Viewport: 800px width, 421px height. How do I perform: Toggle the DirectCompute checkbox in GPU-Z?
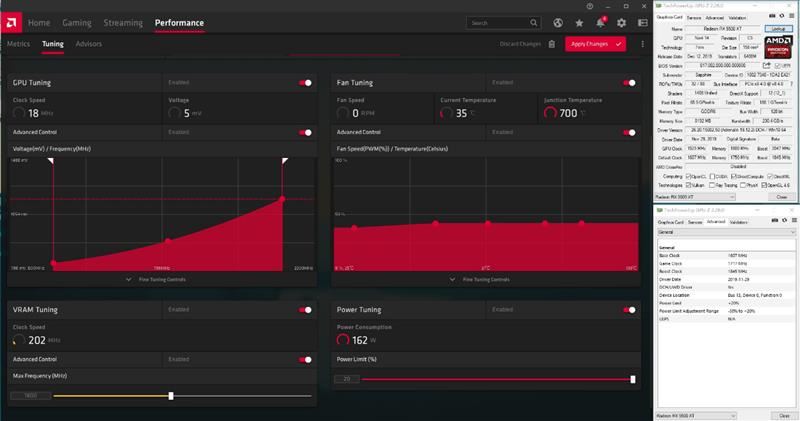[x=734, y=177]
